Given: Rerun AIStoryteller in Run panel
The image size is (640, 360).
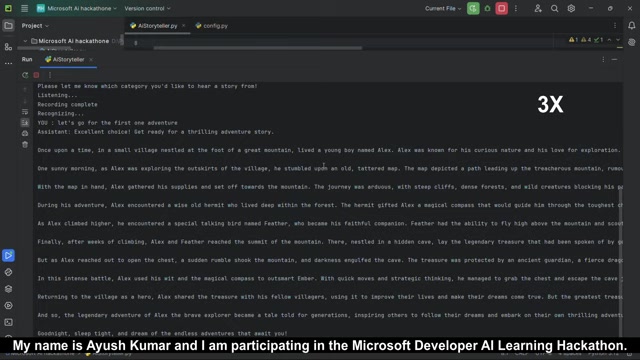Looking at the screenshot, I should [x=25, y=75].
